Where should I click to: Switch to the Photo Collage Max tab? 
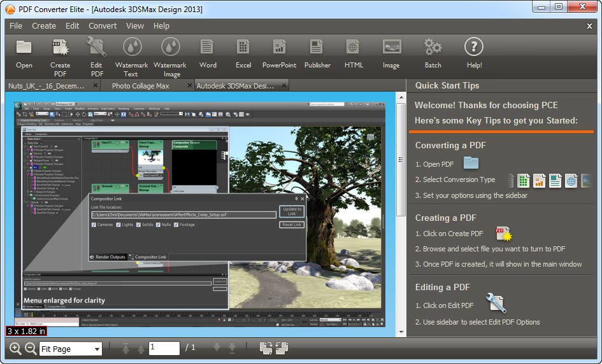141,86
